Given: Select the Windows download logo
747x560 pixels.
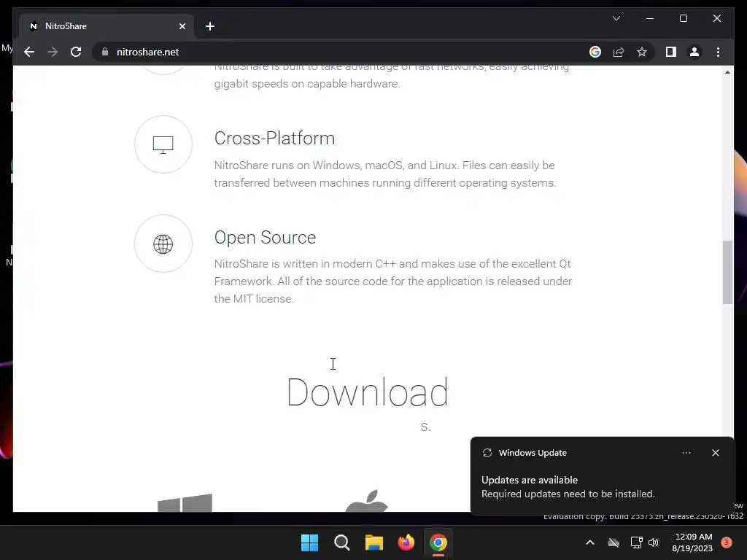Looking at the screenshot, I should tap(185, 502).
